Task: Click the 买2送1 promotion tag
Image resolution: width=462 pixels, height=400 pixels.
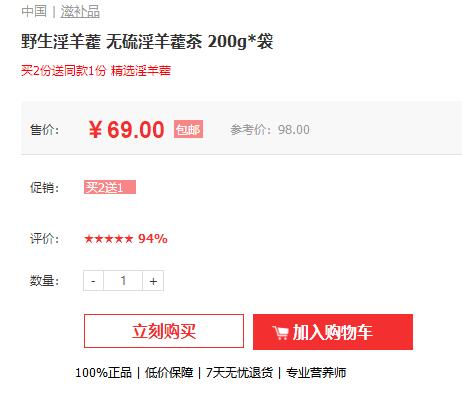Action: (110, 187)
